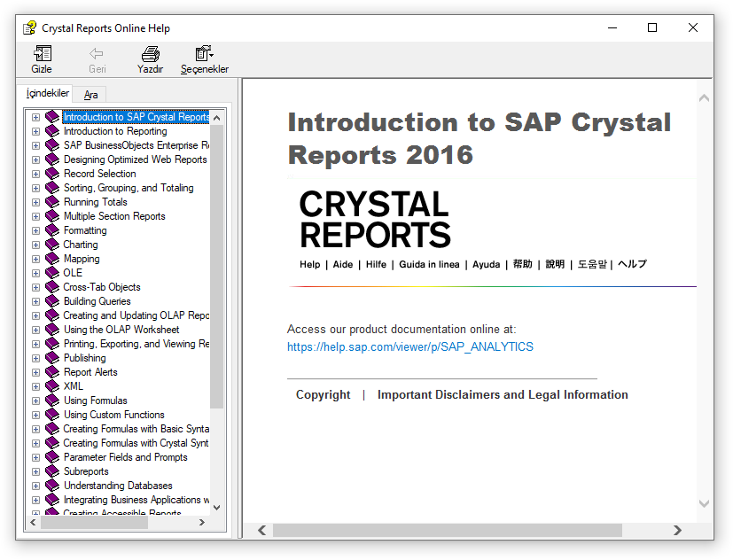Screen dimensions: 733x560
Task: Click the Geri (Back) arrow icon
Action: coord(97,54)
